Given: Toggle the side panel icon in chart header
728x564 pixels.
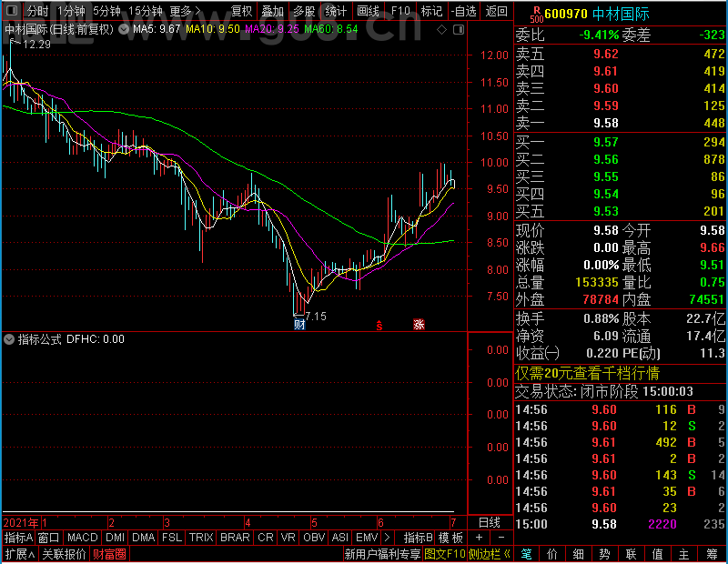Looking at the screenshot, I should [459, 30].
